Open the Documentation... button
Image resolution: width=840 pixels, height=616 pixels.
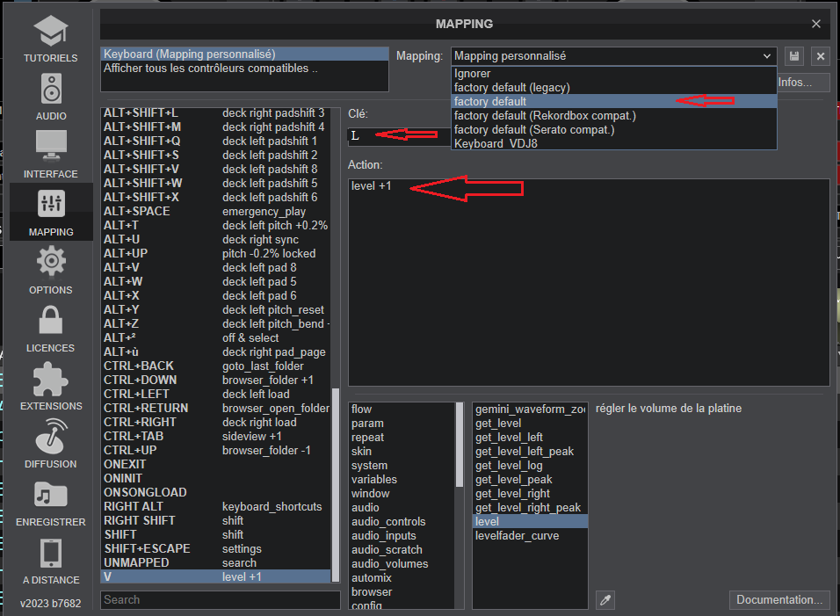(x=778, y=600)
